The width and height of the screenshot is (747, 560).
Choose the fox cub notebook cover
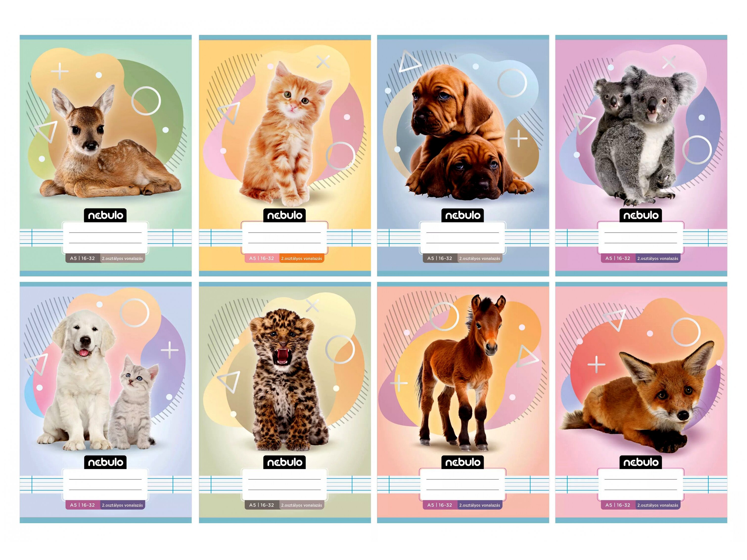[x=641, y=402]
